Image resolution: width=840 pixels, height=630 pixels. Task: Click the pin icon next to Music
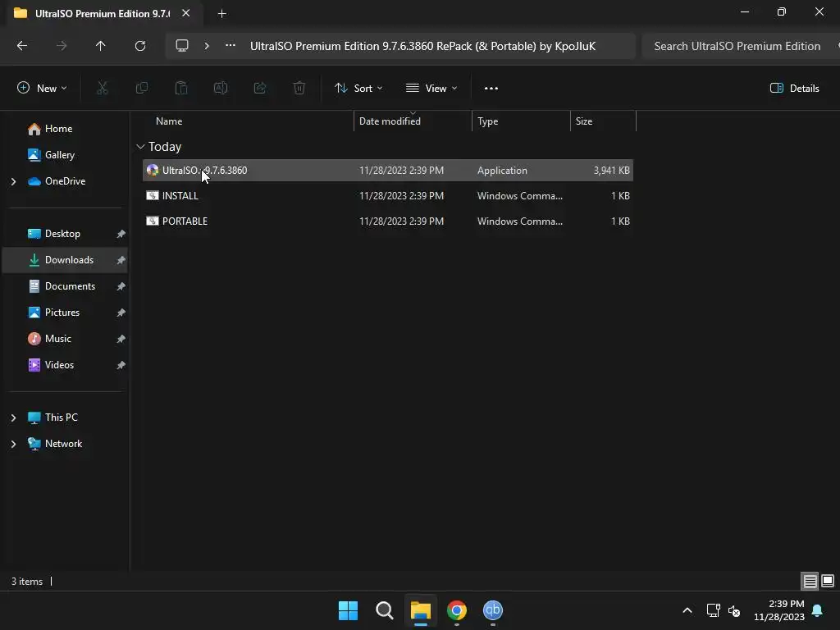(x=121, y=339)
